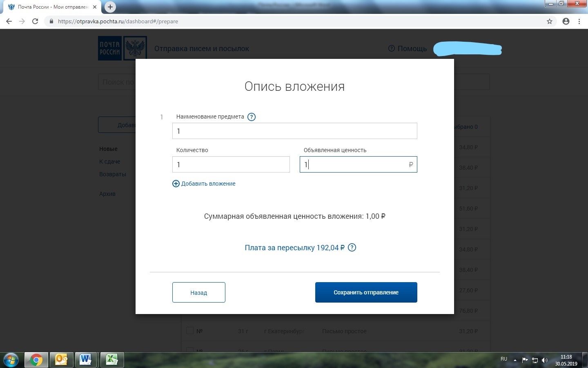This screenshot has height=368, width=588.
Task: Open Chrome from the taskbar
Action: tap(36, 360)
